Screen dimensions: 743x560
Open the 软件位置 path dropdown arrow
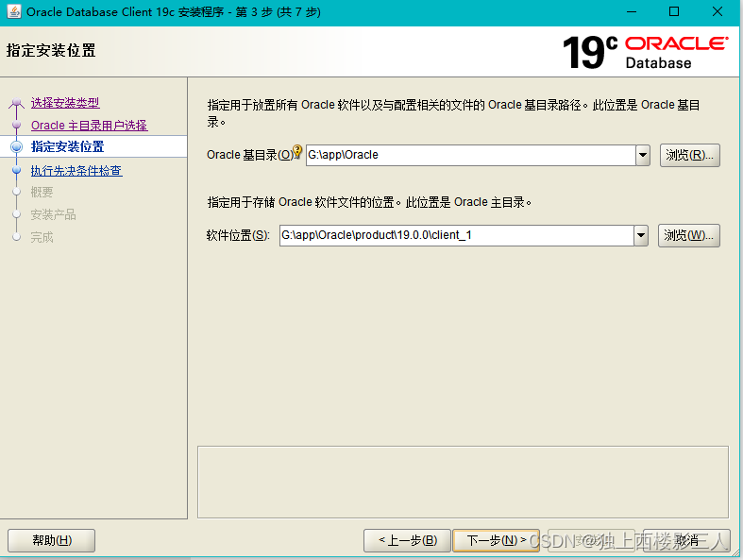coord(641,235)
